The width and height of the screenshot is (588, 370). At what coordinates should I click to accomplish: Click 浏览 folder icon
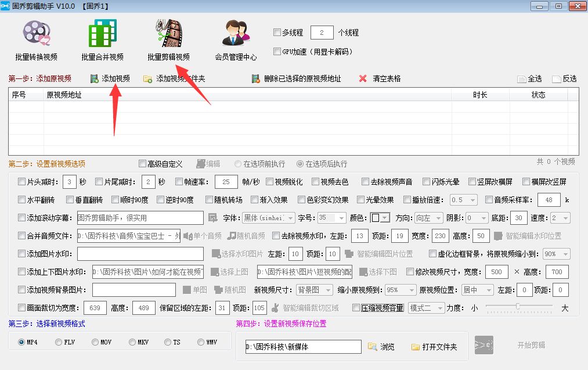pos(372,347)
